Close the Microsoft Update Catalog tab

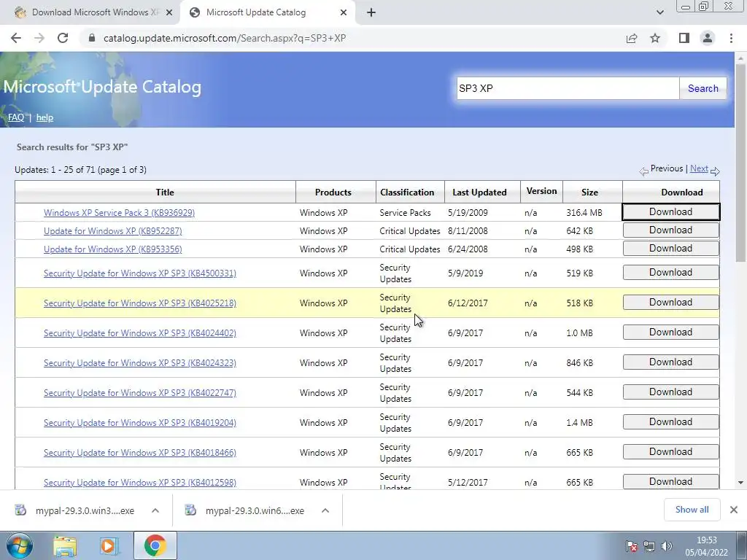[x=344, y=13]
